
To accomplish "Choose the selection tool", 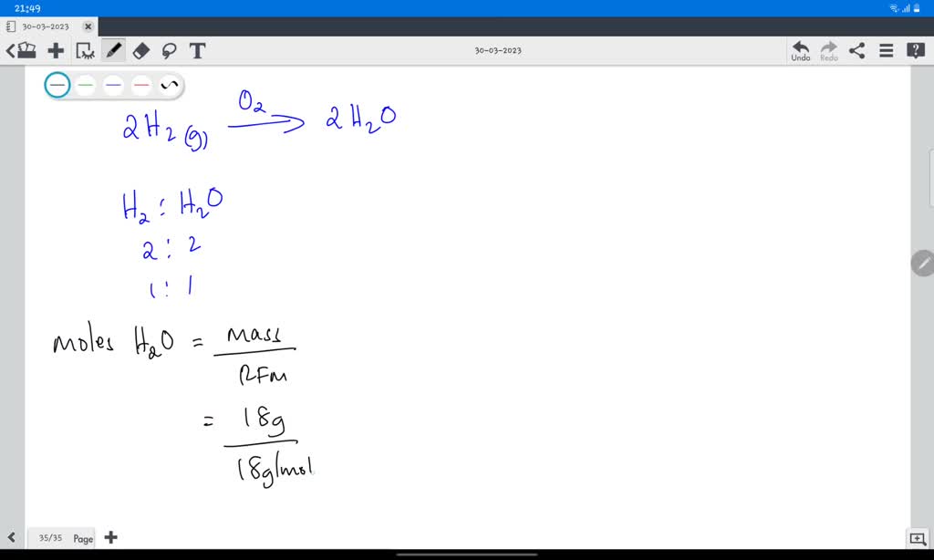I will [x=85, y=51].
